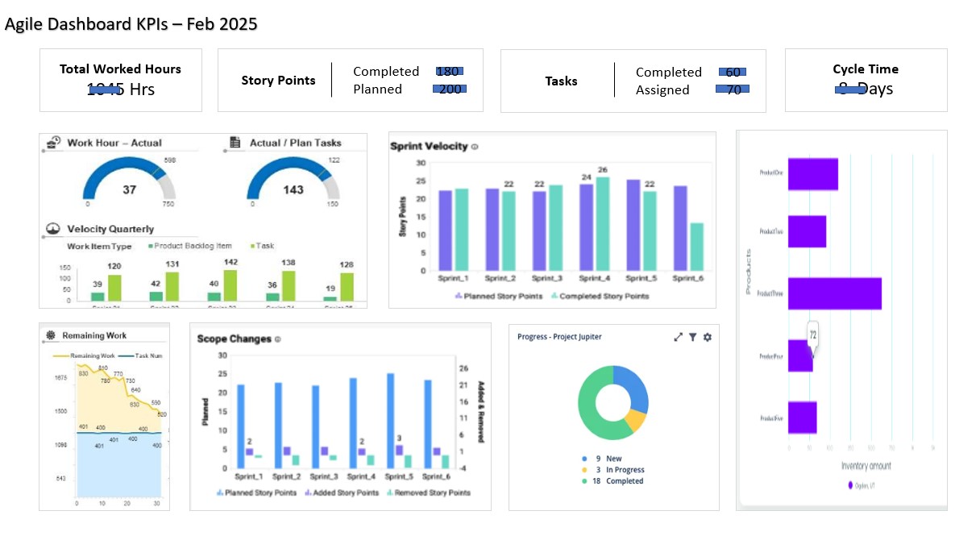980x540 pixels.
Task: Click the expand icon on Progress panel
Action: [x=678, y=337]
